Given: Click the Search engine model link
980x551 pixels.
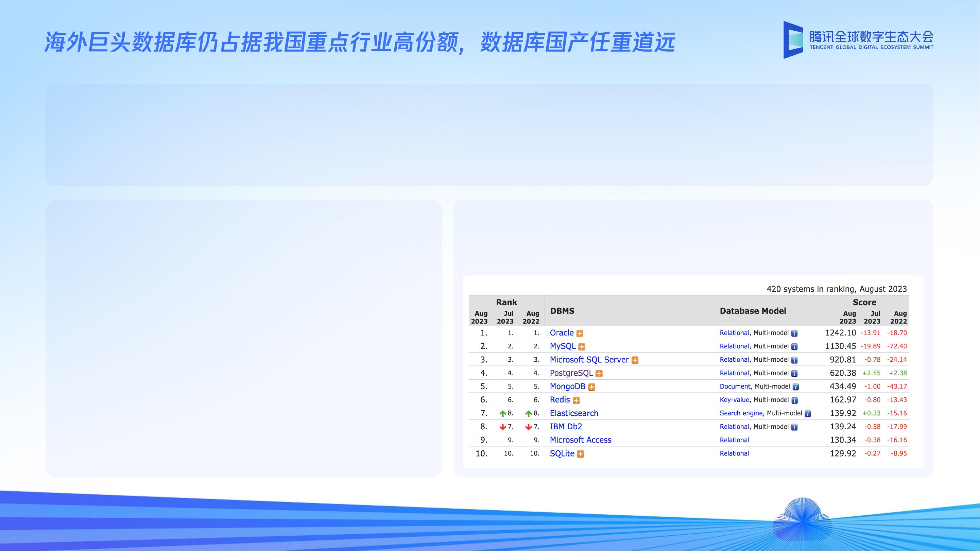Looking at the screenshot, I should click(740, 413).
